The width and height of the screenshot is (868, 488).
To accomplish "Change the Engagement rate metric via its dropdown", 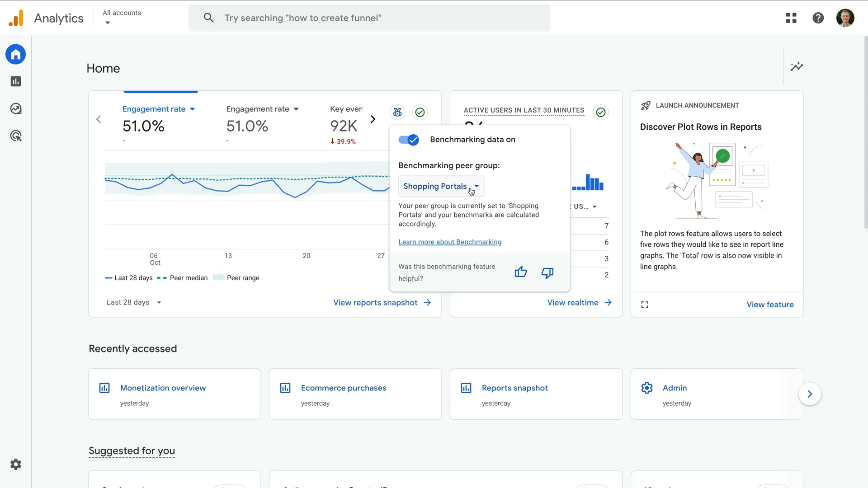I will (x=192, y=109).
